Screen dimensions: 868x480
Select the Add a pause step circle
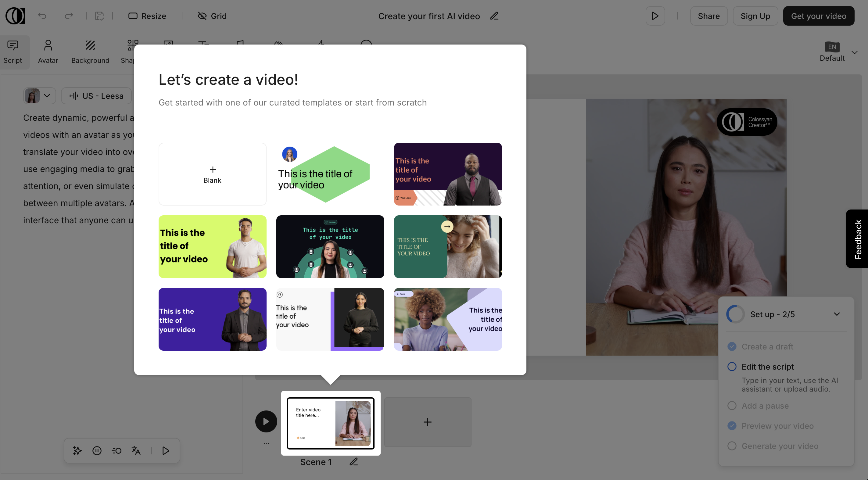[x=732, y=406]
